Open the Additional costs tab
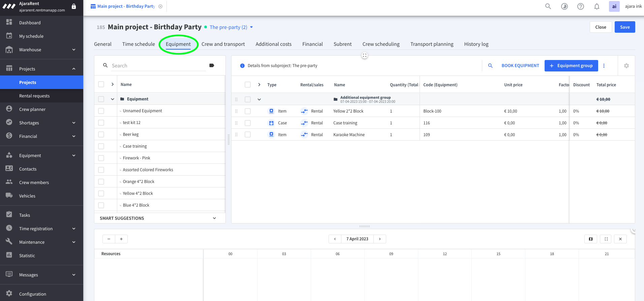Screen dimensions: 644x301 click(x=274, y=44)
